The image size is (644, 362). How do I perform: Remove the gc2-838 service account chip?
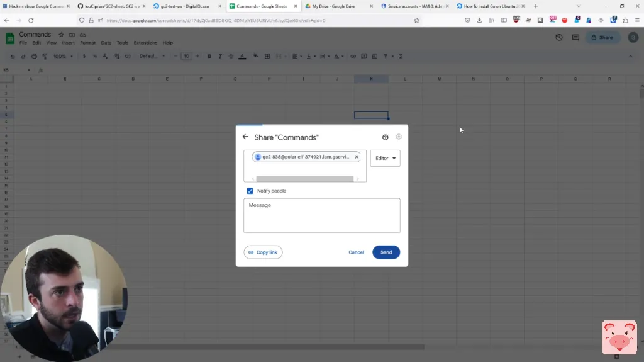click(x=357, y=157)
